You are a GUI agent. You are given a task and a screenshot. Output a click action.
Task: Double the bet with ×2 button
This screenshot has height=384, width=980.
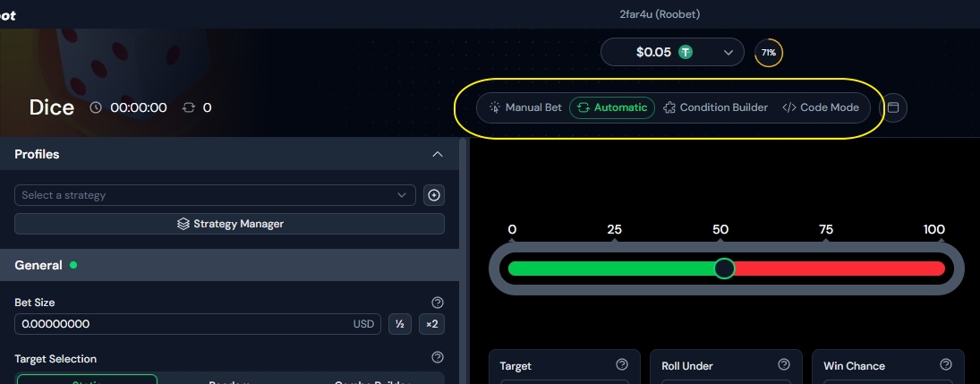tap(432, 324)
